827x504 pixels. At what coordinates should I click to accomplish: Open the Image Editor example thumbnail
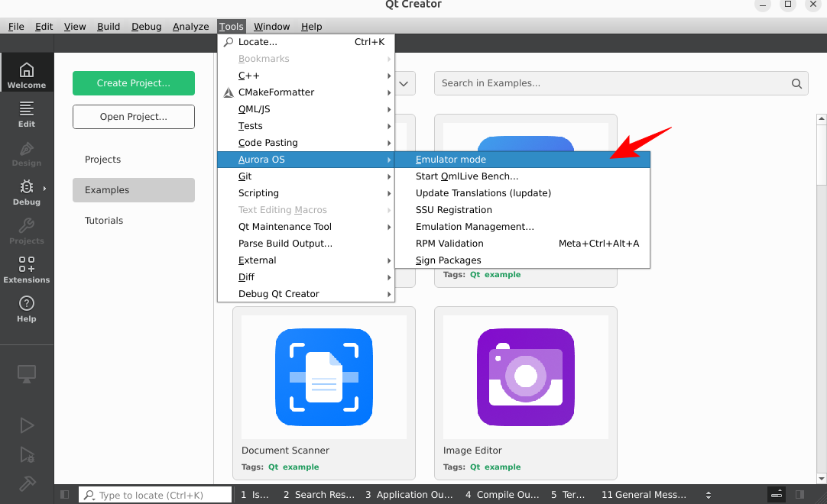tap(525, 377)
